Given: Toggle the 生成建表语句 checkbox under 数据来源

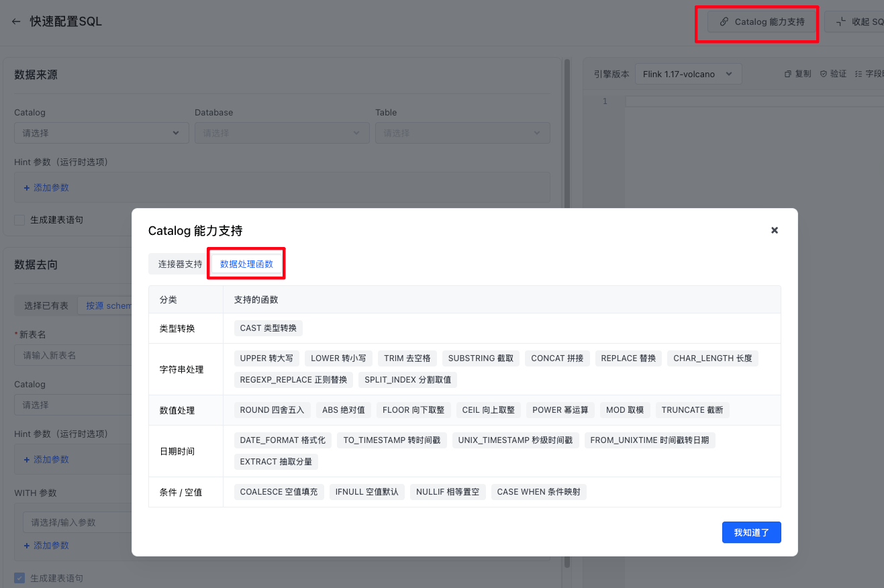Looking at the screenshot, I should click(19, 220).
